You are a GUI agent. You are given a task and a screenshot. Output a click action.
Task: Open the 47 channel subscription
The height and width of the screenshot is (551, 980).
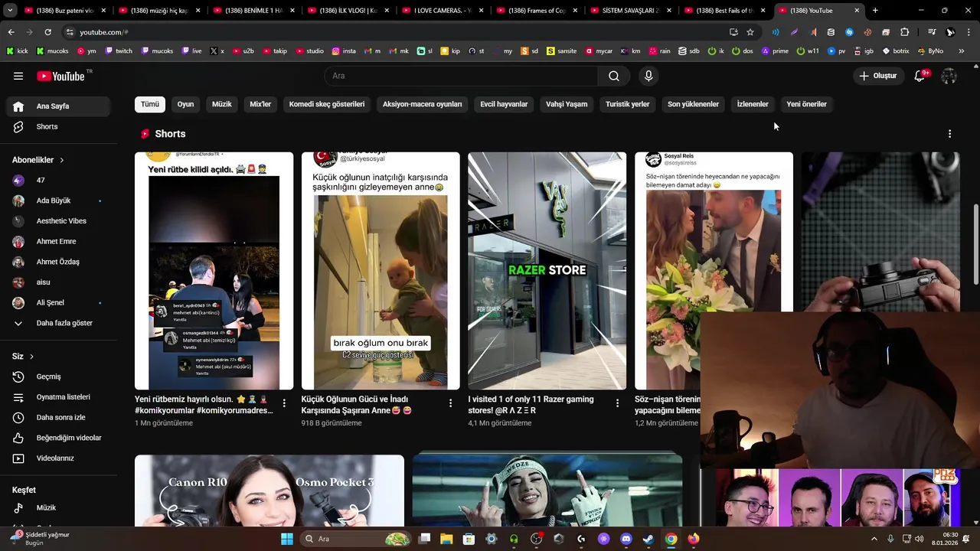point(58,180)
